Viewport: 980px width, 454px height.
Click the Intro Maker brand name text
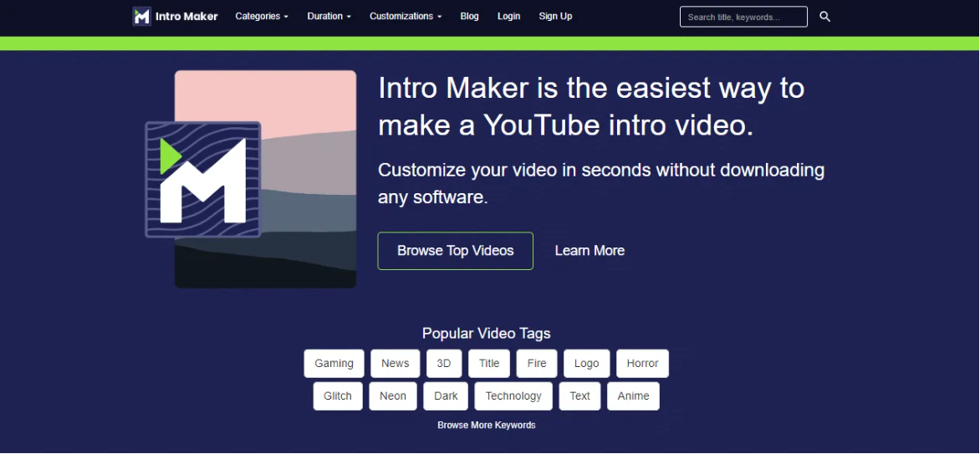pyautogui.click(x=186, y=16)
